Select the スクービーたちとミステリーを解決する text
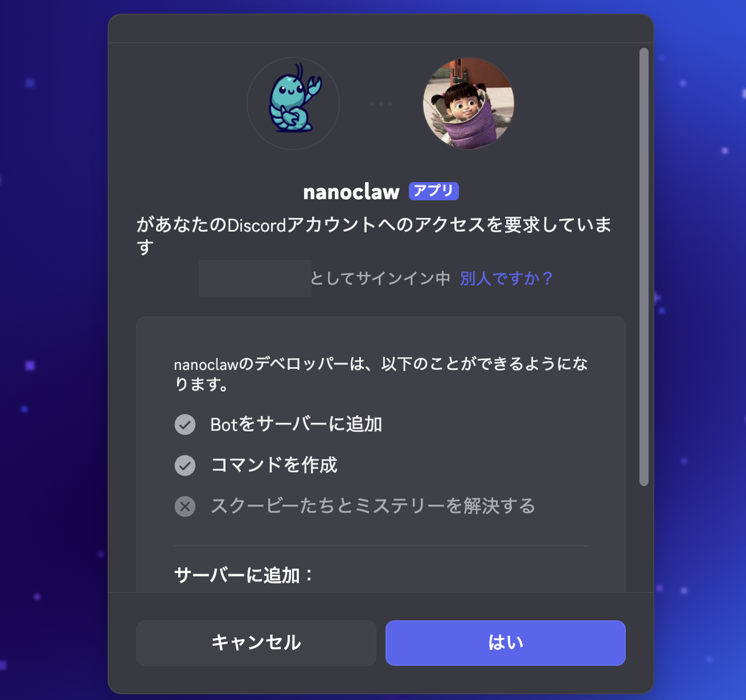This screenshot has height=700, width=746. pos(373,506)
